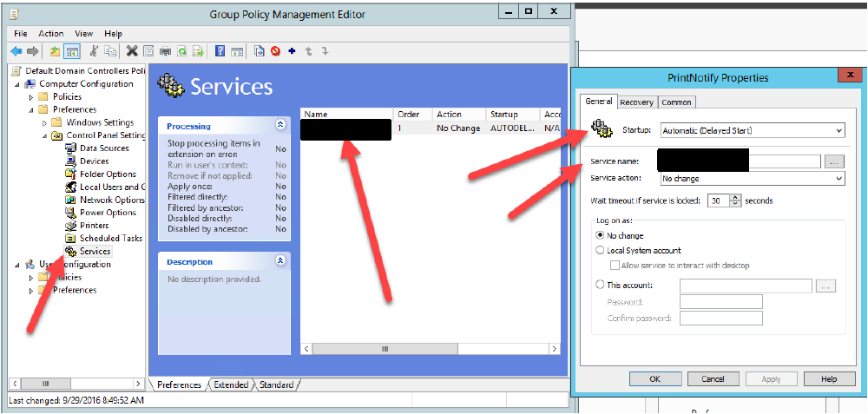Click the Copy icon in toolbar
The width and height of the screenshot is (868, 414).
point(110,51)
